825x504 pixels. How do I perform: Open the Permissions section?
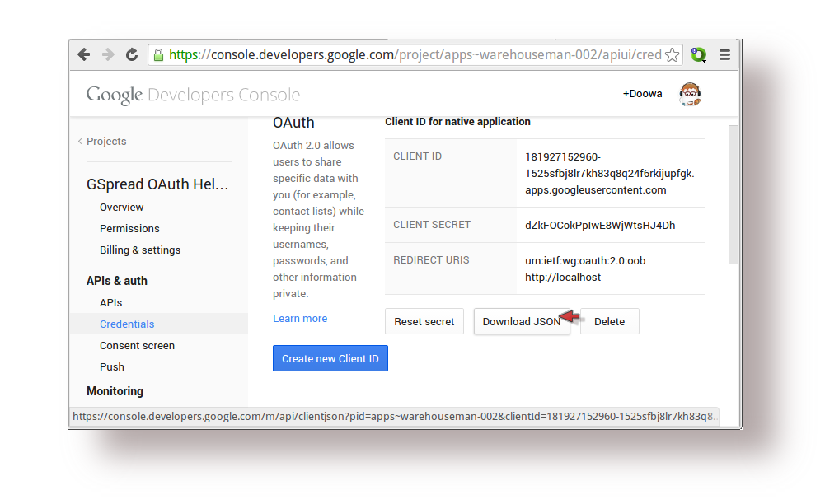(x=129, y=229)
